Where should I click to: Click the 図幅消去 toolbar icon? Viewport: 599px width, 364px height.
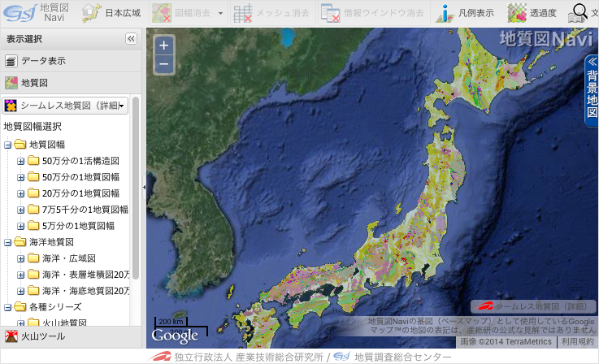(x=161, y=13)
